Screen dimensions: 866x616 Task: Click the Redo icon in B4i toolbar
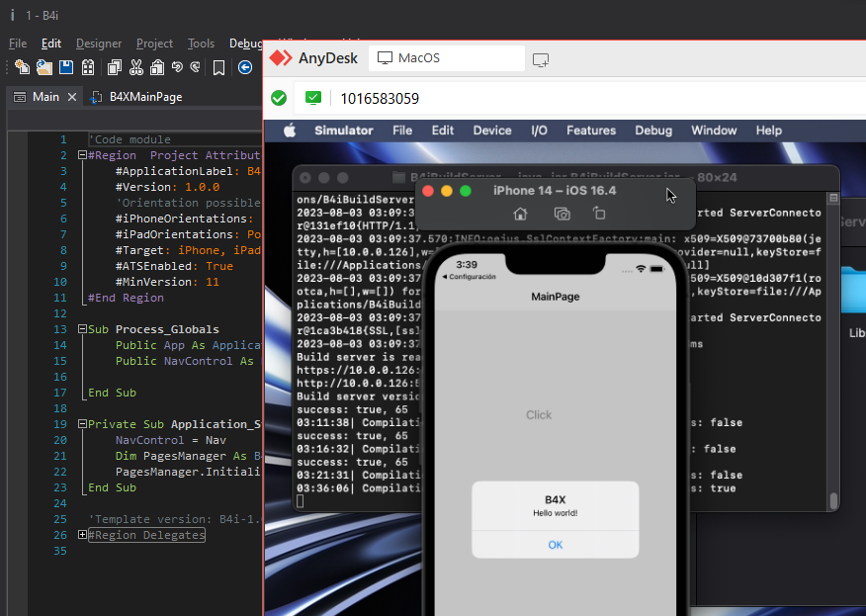pyautogui.click(x=195, y=67)
